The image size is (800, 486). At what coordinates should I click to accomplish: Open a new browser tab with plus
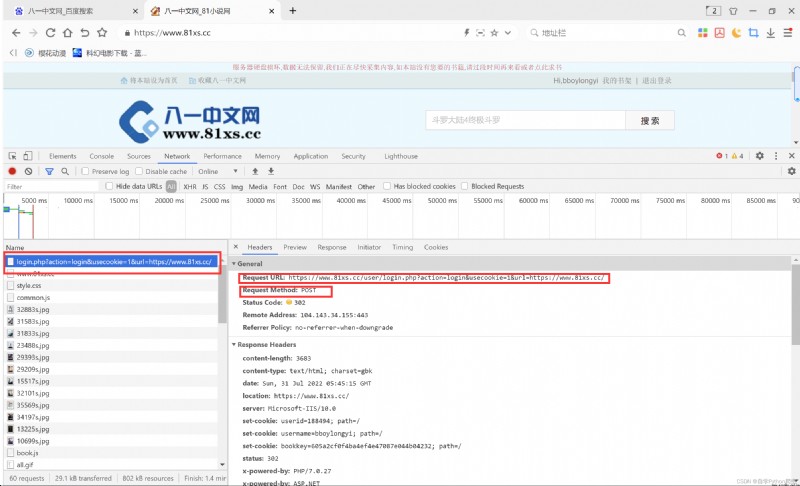(x=293, y=11)
